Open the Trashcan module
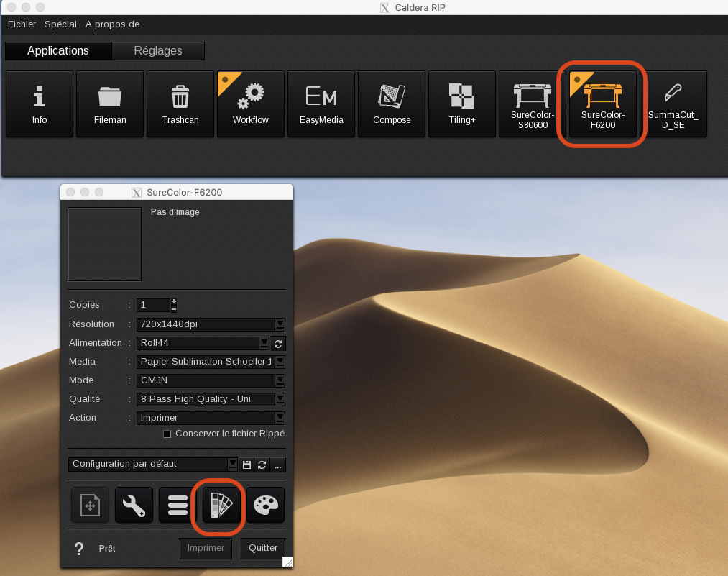This screenshot has height=576, width=728. click(x=180, y=104)
